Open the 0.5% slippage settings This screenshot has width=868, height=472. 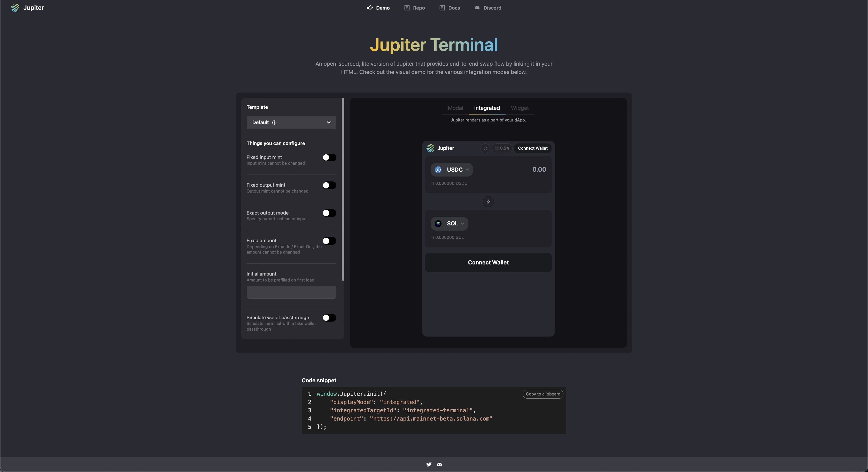click(x=502, y=148)
